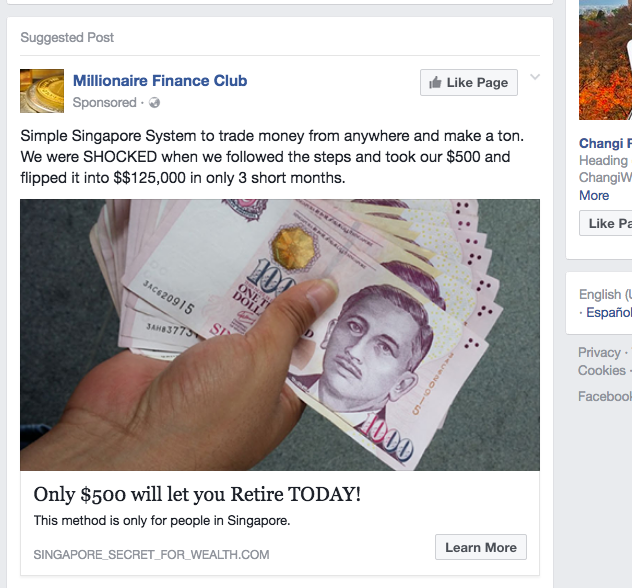The height and width of the screenshot is (588, 632).
Task: Click the globe public audience icon
Action: tap(154, 103)
